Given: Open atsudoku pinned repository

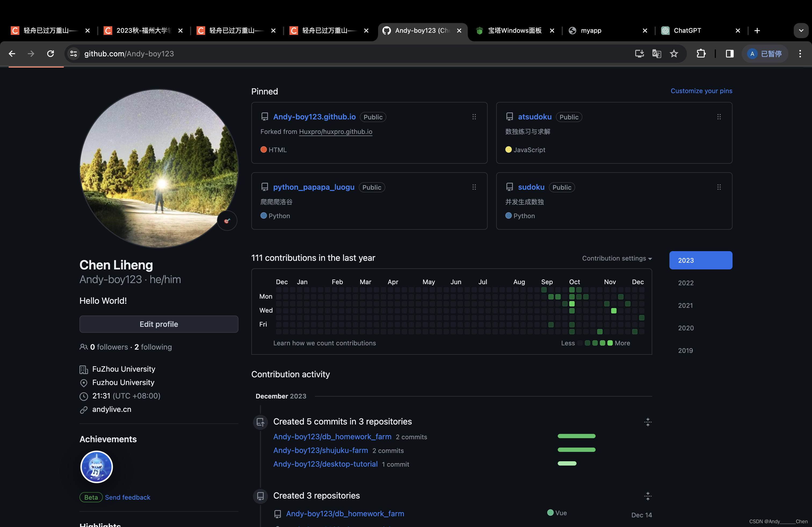Looking at the screenshot, I should click(535, 116).
